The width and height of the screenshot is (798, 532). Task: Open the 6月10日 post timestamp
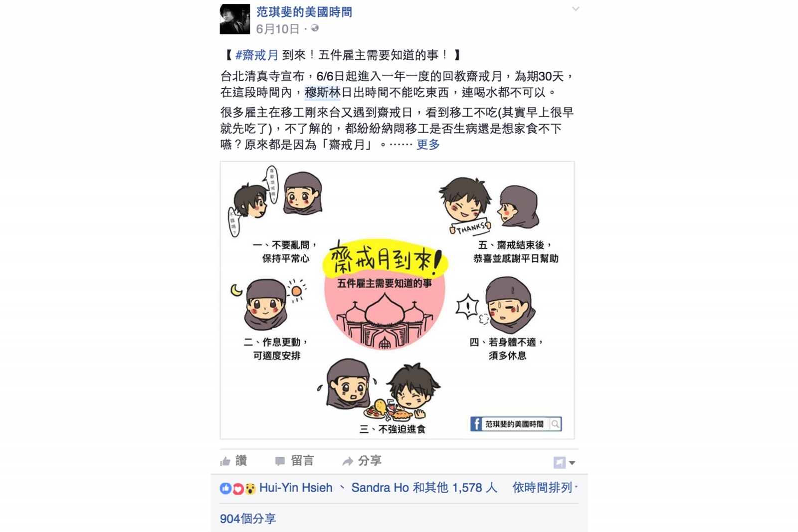(x=277, y=29)
